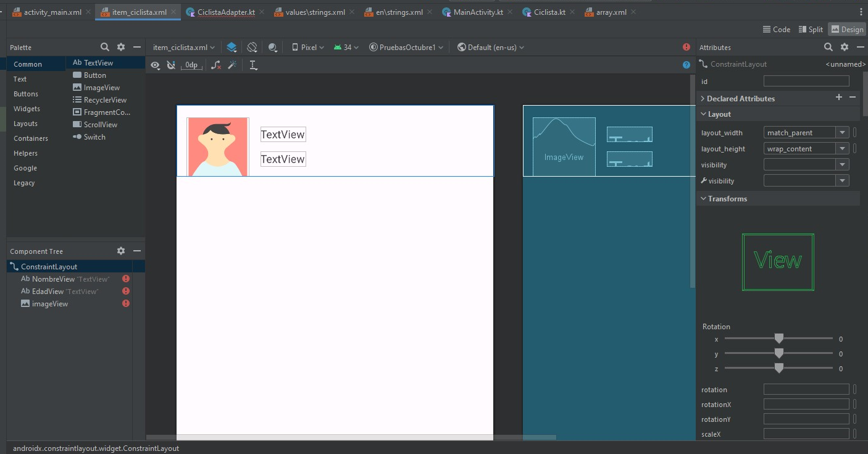Open the layout_width dropdown

(842, 133)
